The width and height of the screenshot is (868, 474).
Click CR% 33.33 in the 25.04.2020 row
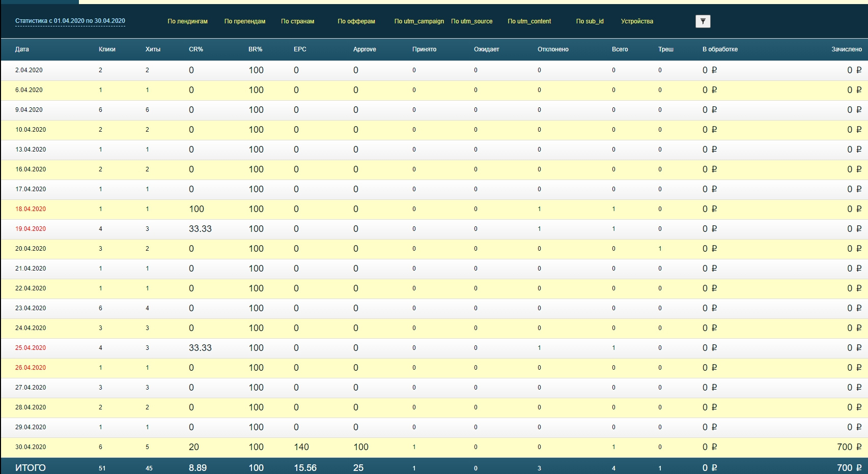[200, 348]
